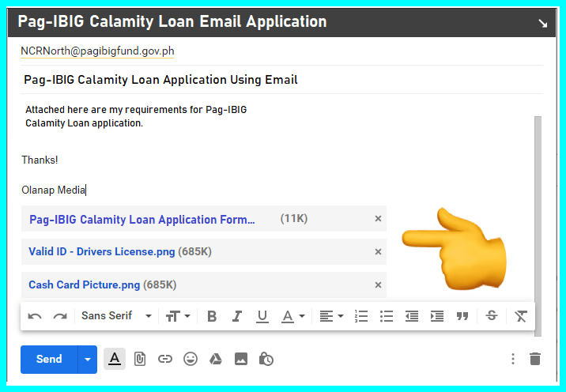566x392 pixels.
Task: Open more options menu
Action: click(x=512, y=359)
